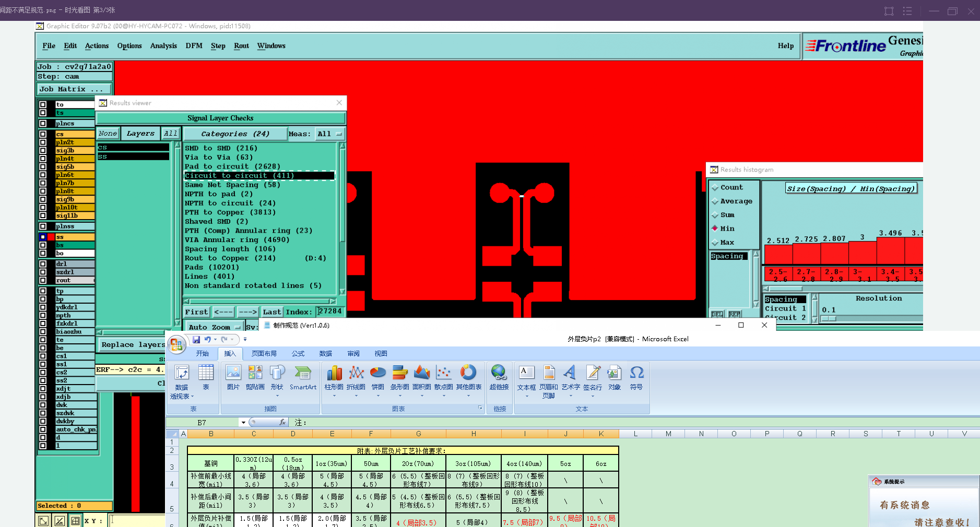Screen dimensions: 980x527
Task: Insert a hyperlink (超链接)
Action: [x=499, y=378]
